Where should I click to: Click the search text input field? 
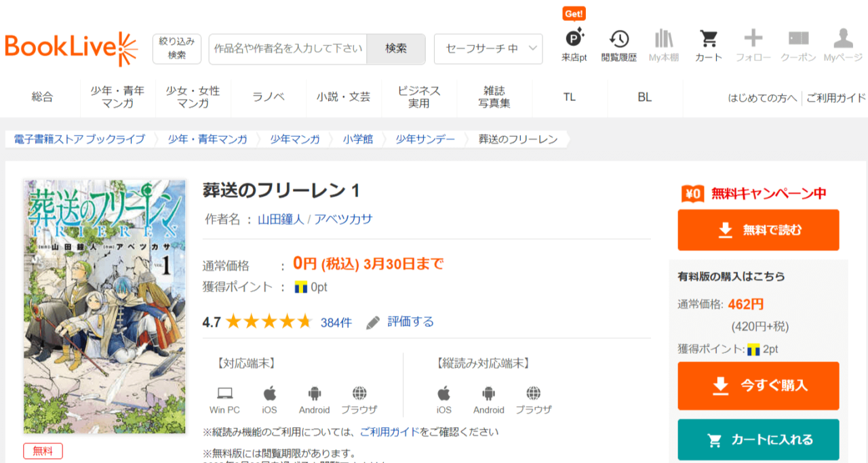pos(288,49)
